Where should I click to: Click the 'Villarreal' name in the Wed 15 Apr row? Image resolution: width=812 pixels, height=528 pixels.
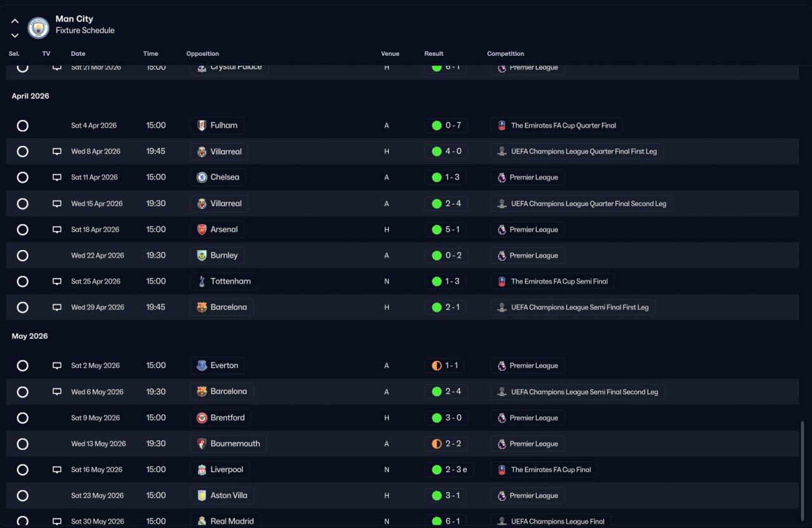pos(226,204)
